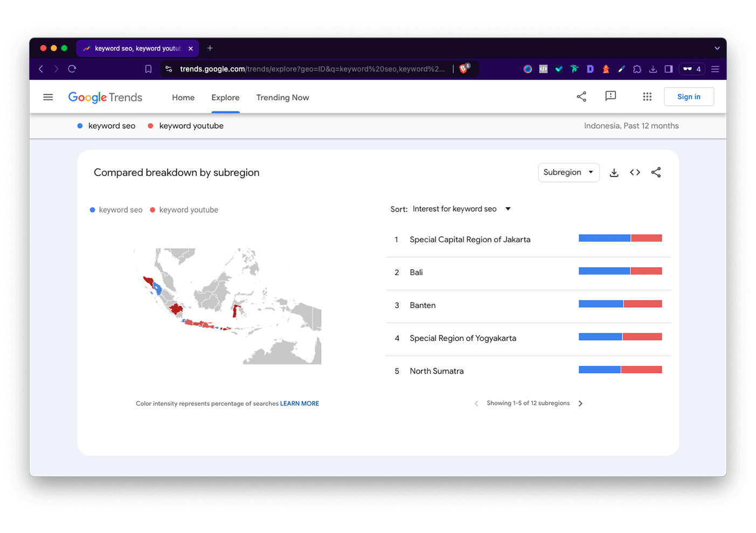Open the Subregion dropdown
Viewport: 756px width, 533px height.
[x=568, y=172]
